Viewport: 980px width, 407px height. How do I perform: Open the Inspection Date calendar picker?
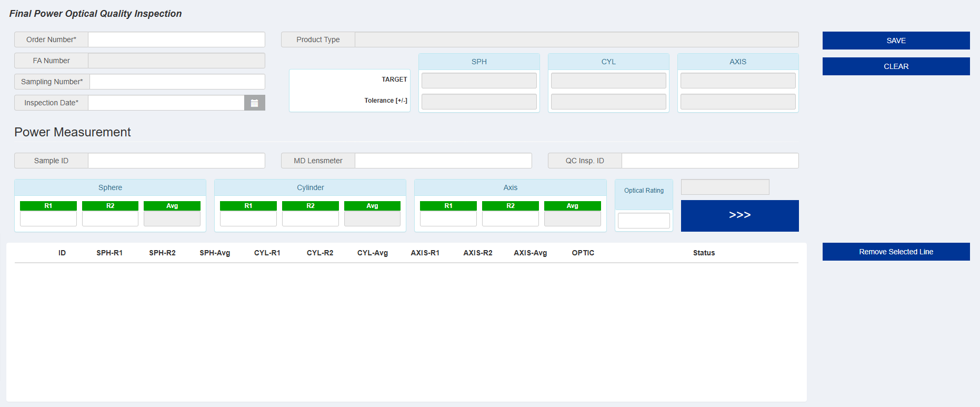(x=254, y=103)
